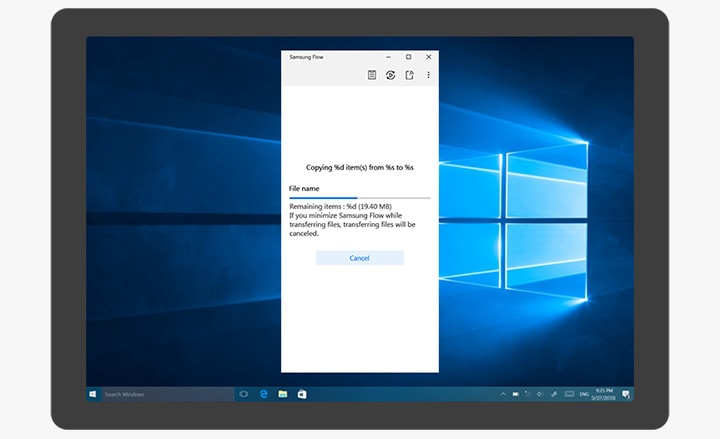Viewport: 720px width, 439px height.
Task: Open the Windows Start menu
Action: tap(93, 394)
